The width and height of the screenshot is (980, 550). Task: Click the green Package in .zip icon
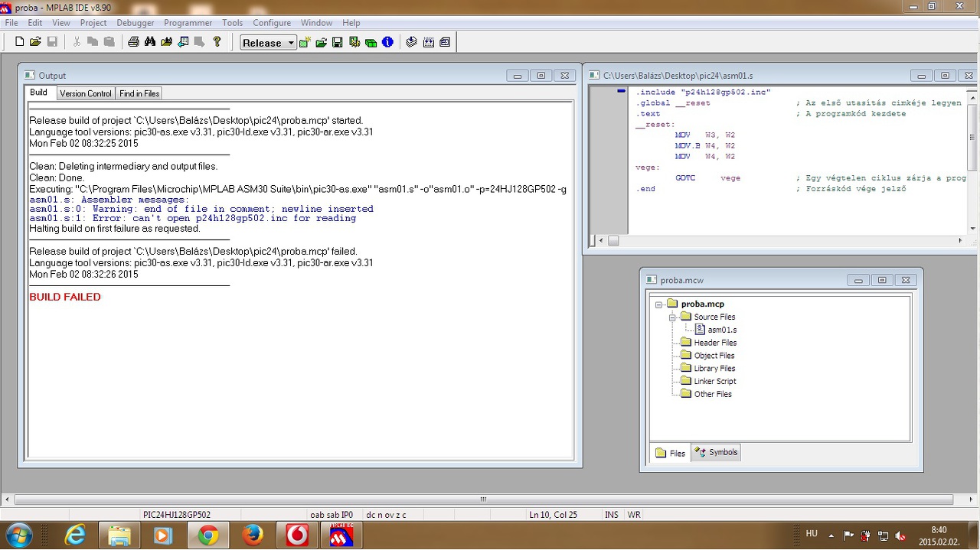(371, 43)
